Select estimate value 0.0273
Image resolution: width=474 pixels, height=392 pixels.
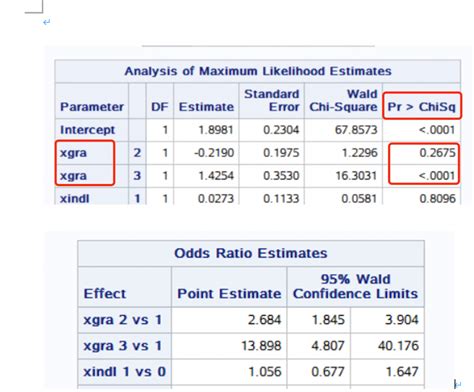click(216, 199)
